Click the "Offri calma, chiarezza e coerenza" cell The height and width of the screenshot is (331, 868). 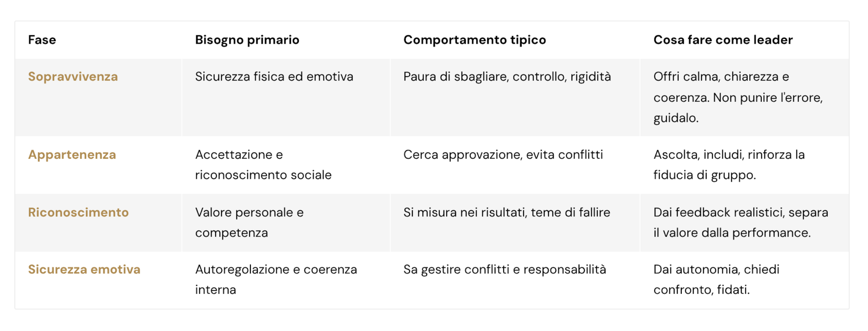click(x=738, y=97)
